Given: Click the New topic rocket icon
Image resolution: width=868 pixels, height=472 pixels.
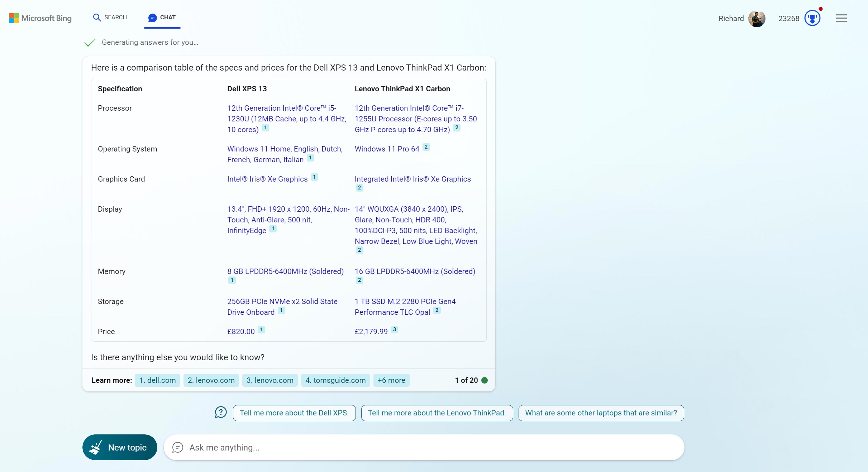Looking at the screenshot, I should pyautogui.click(x=95, y=447).
